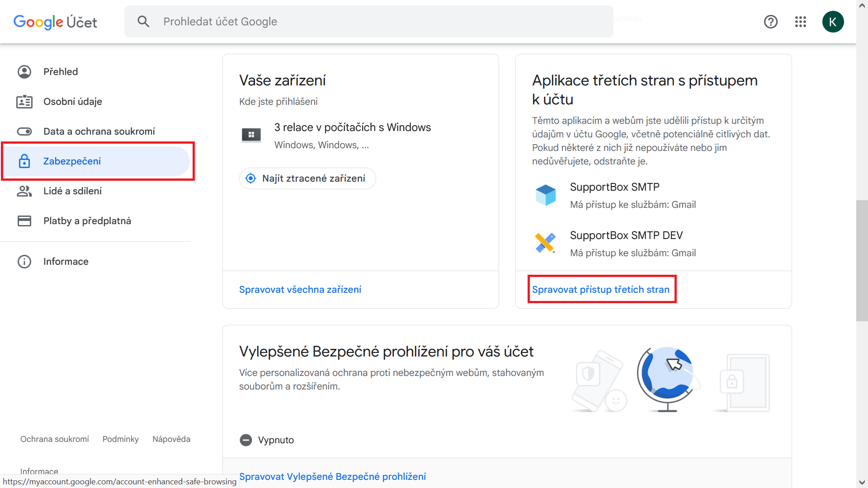
Task: Open the help question mark icon
Action: pos(771,22)
